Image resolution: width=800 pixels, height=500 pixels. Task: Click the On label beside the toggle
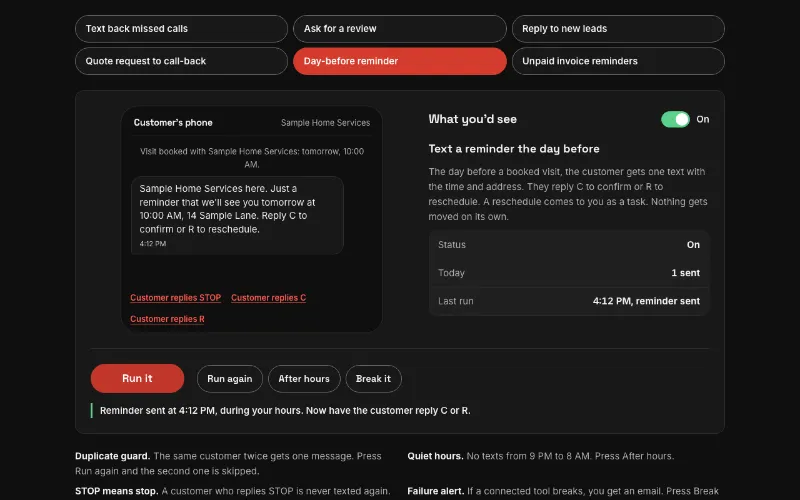click(x=703, y=119)
